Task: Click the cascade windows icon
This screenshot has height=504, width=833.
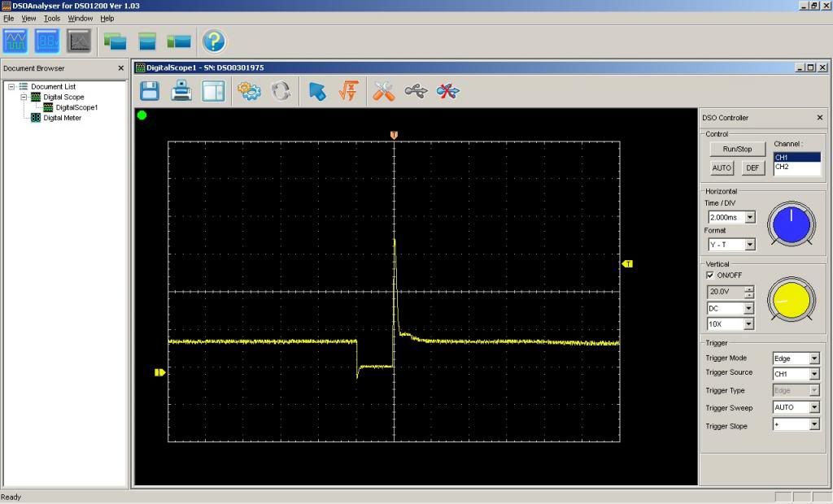Action: pyautogui.click(x=116, y=41)
